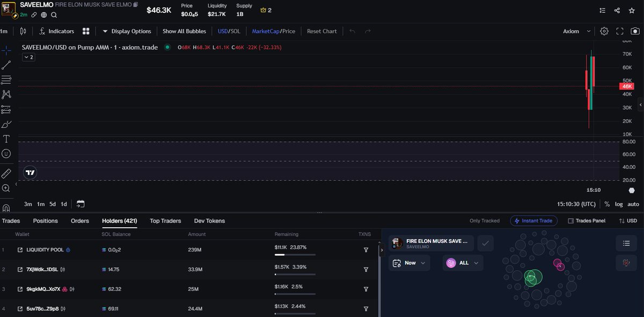
Task: Switch to the Trades tab
Action: [x=11, y=221]
